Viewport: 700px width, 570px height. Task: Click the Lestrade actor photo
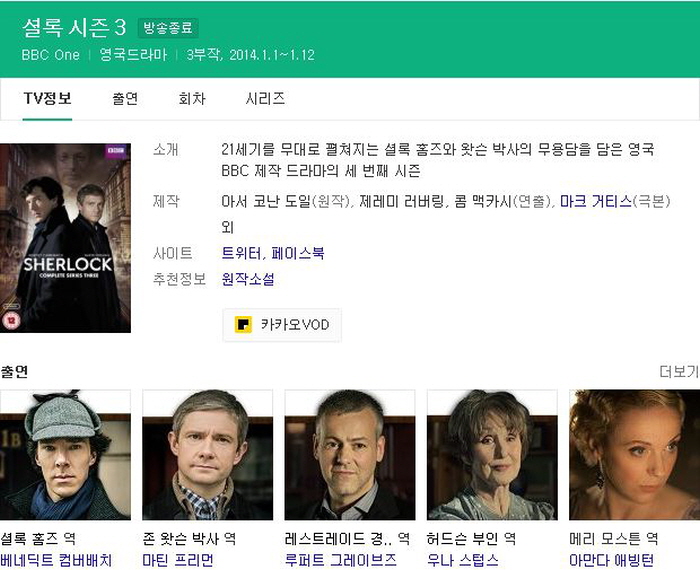(350, 455)
